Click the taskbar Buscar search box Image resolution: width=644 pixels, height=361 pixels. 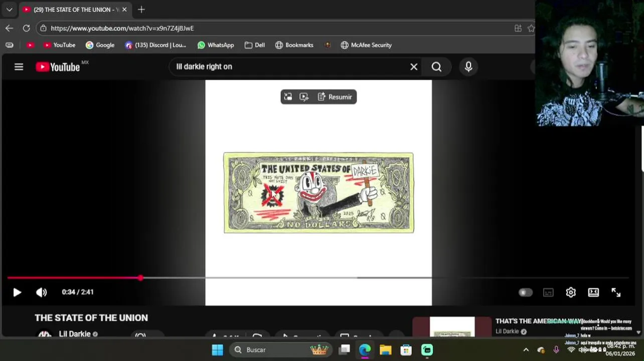(281, 349)
